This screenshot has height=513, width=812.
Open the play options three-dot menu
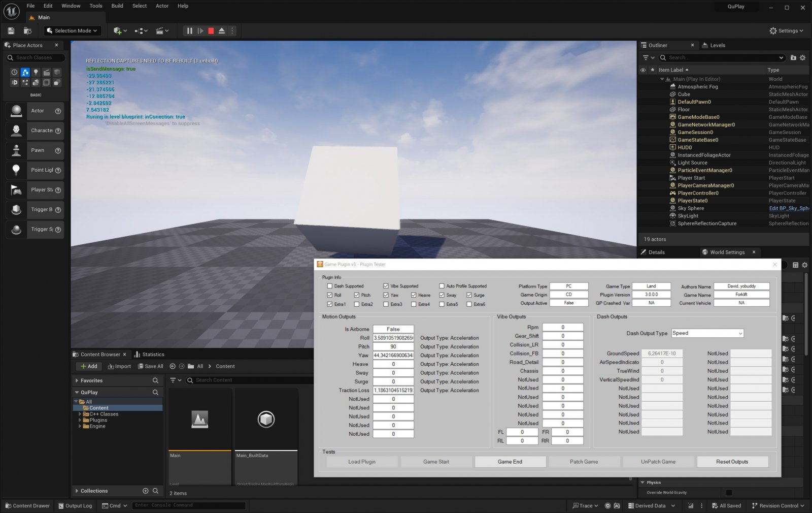tap(232, 31)
